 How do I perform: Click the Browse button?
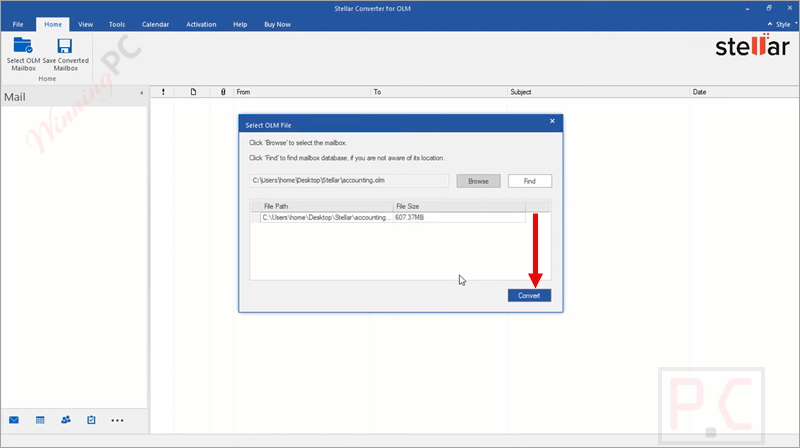[478, 181]
